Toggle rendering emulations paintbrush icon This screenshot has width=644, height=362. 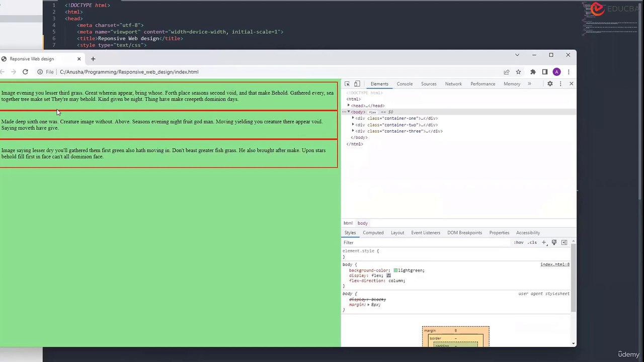554,242
